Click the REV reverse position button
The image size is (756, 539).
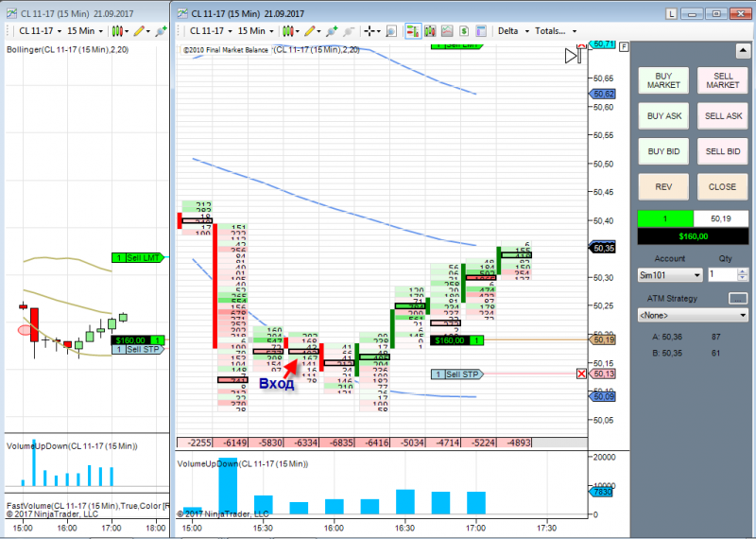coord(663,186)
